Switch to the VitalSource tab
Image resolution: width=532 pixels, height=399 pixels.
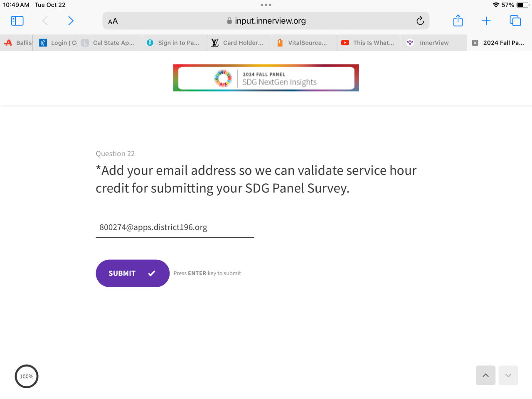(307, 43)
